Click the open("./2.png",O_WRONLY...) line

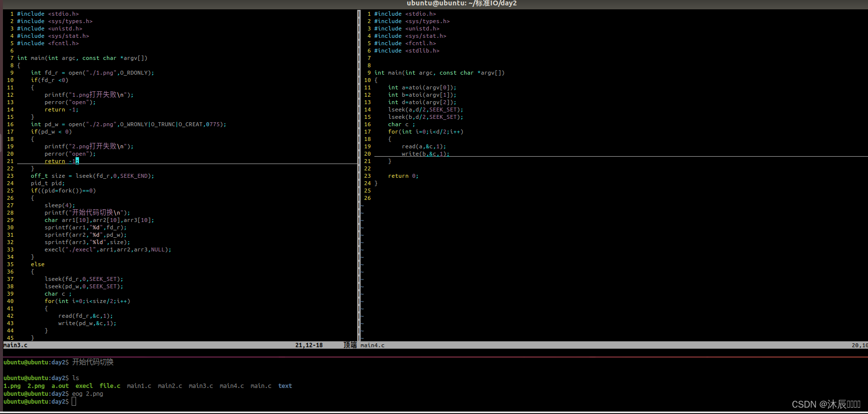(x=129, y=124)
